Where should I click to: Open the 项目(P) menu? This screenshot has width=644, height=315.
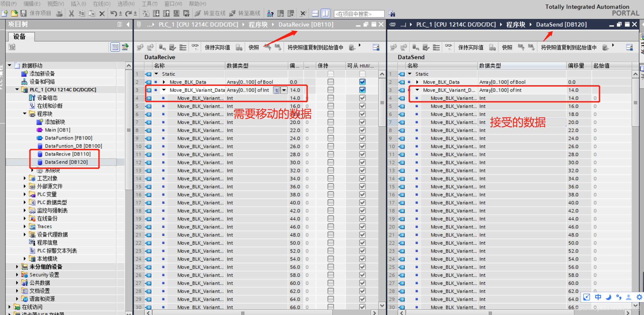tap(9, 3)
